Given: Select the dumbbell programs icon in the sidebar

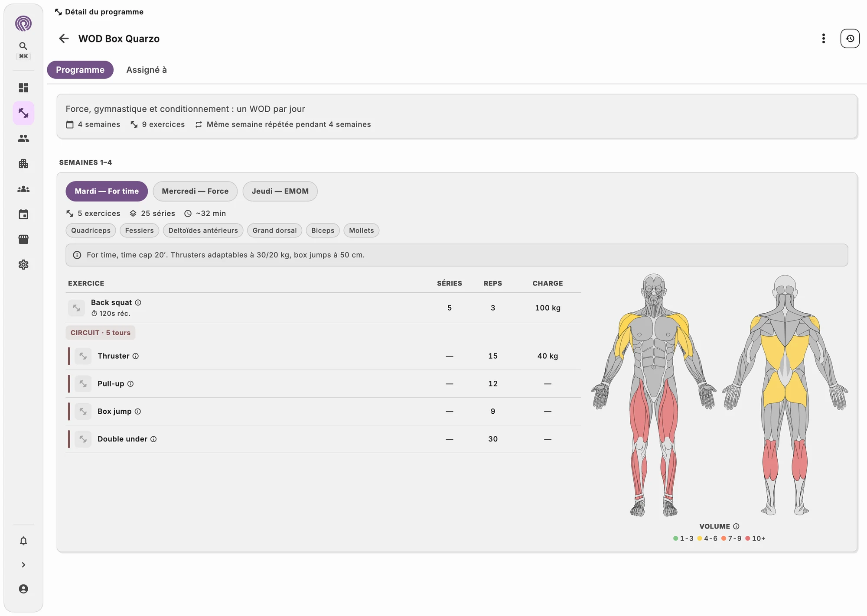Looking at the screenshot, I should coord(23,113).
